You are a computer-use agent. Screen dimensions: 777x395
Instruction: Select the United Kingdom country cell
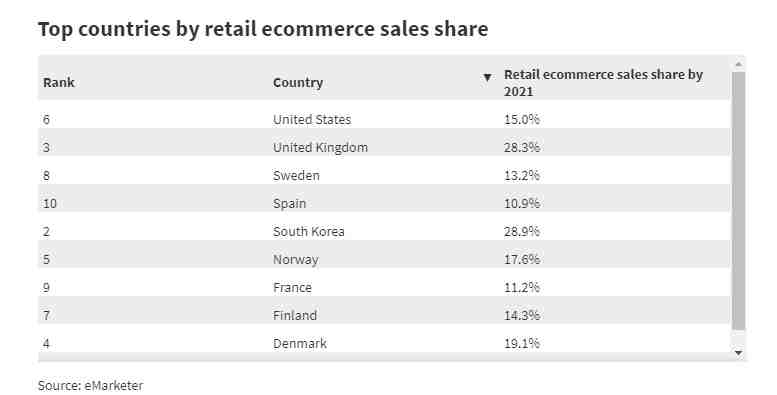(320, 148)
